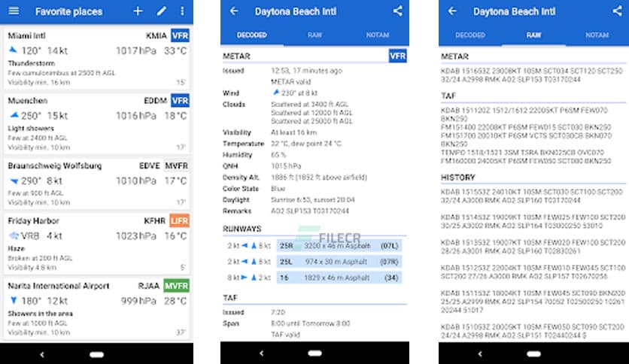
Task: Select runway 25L row 974 x 30 m
Action: tap(339, 262)
